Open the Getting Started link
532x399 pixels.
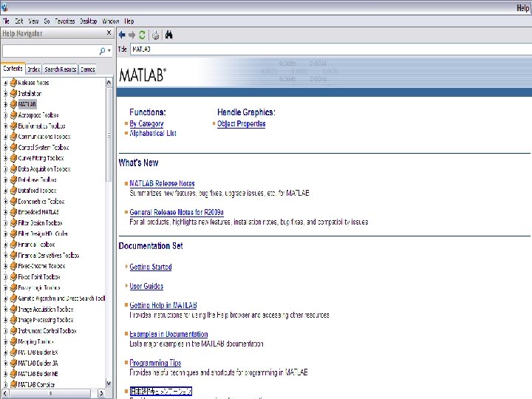151,267
